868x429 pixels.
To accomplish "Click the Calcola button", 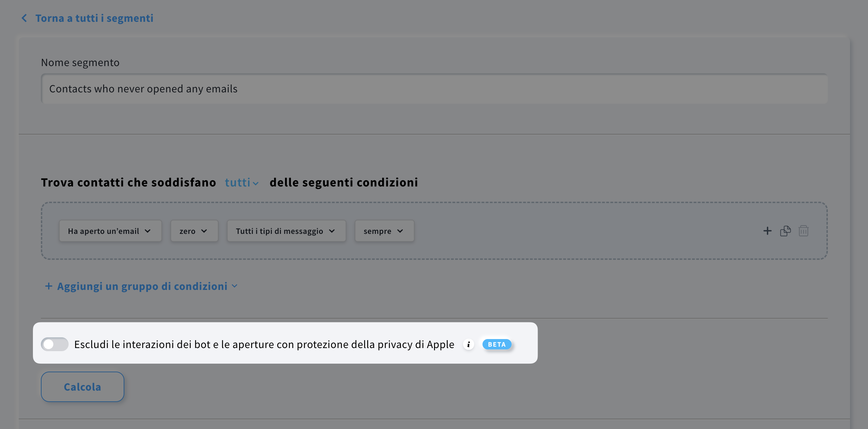I will click(x=82, y=386).
